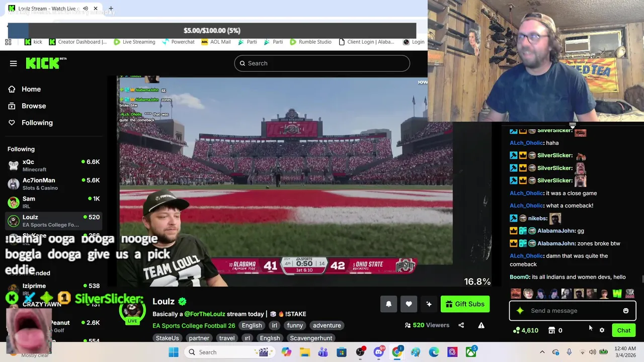Click the report warning triangle icon
Image resolution: width=644 pixels, height=362 pixels.
click(481, 325)
